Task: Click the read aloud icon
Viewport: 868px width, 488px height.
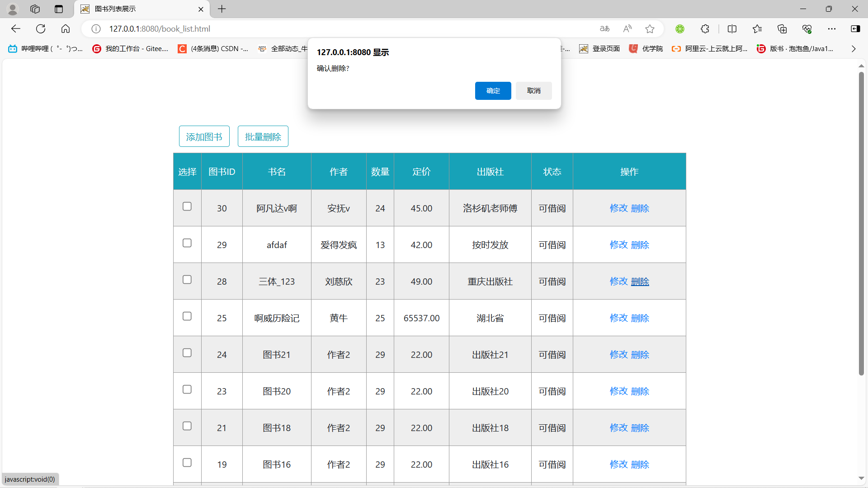Action: (627, 29)
